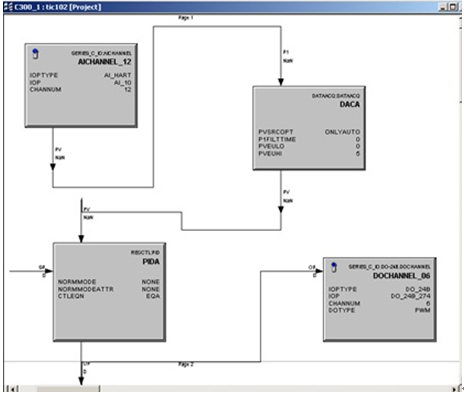Click the window title bar app icon
The height and width of the screenshot is (395, 464).
8,7
